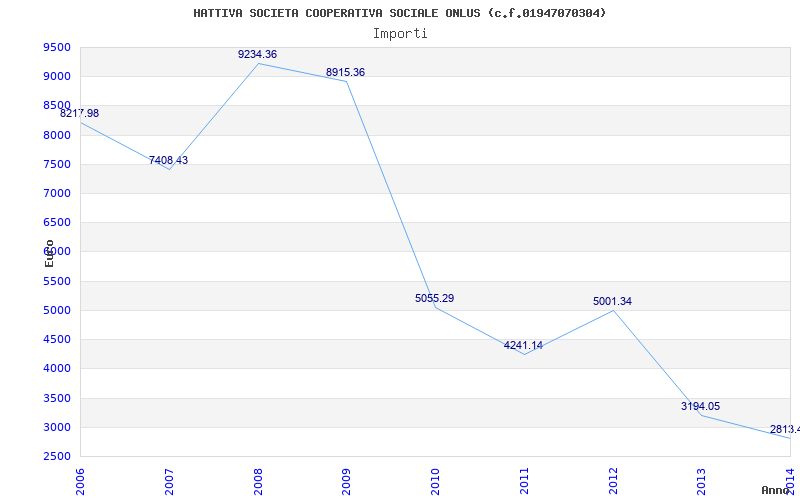Select the 2012 x-axis year label

pyautogui.click(x=613, y=482)
